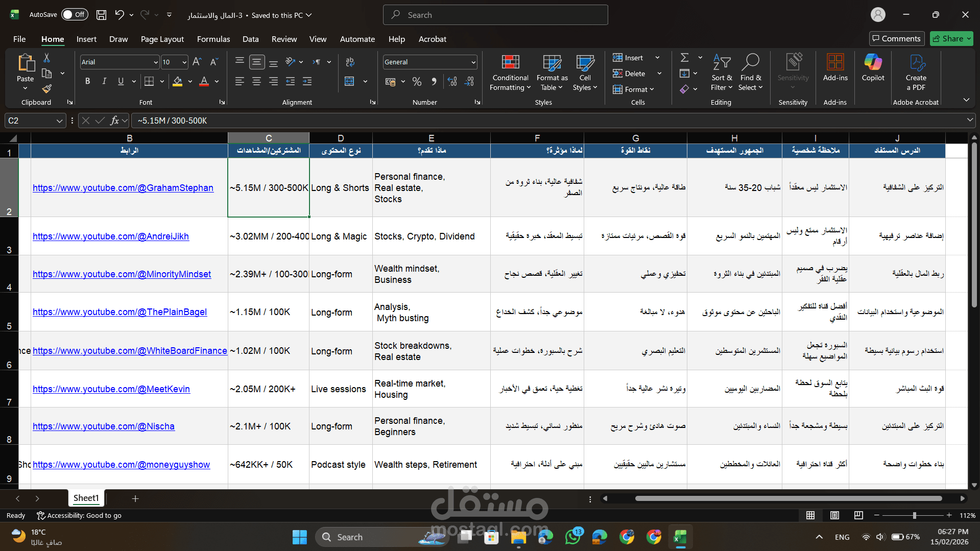The width and height of the screenshot is (980, 551).
Task: Apply the AutoSum sigma icon
Action: 685,57
